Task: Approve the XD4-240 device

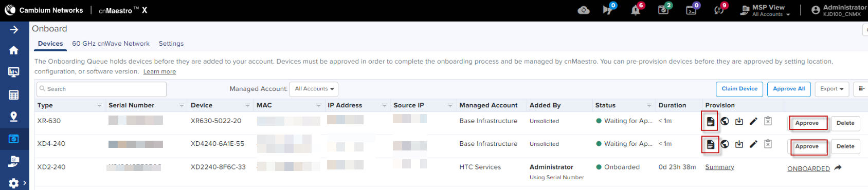Action: coord(807,146)
